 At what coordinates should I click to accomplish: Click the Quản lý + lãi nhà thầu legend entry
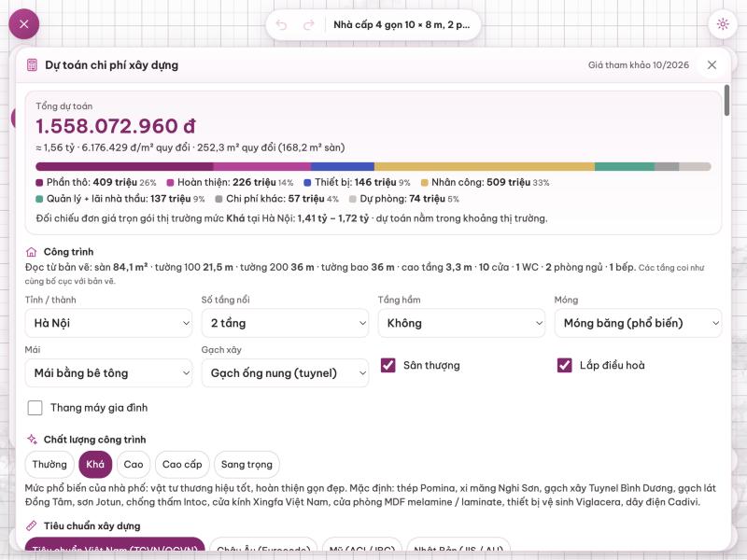point(120,199)
